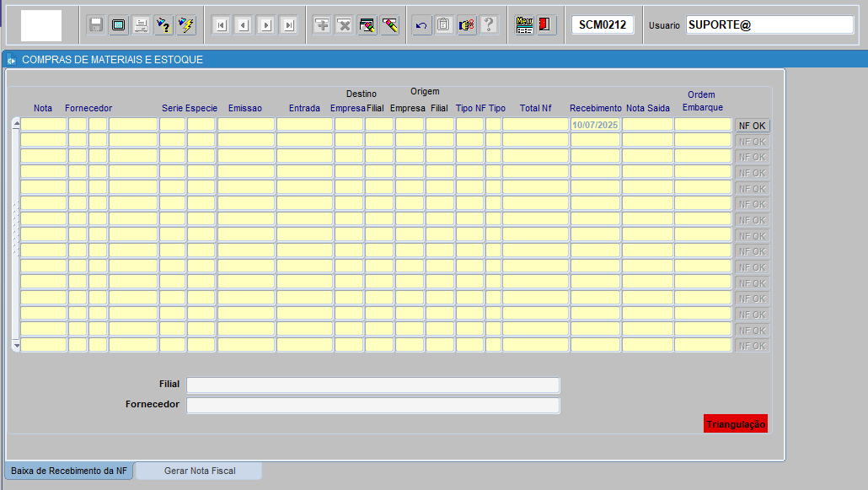Jump to the last record

coord(288,25)
